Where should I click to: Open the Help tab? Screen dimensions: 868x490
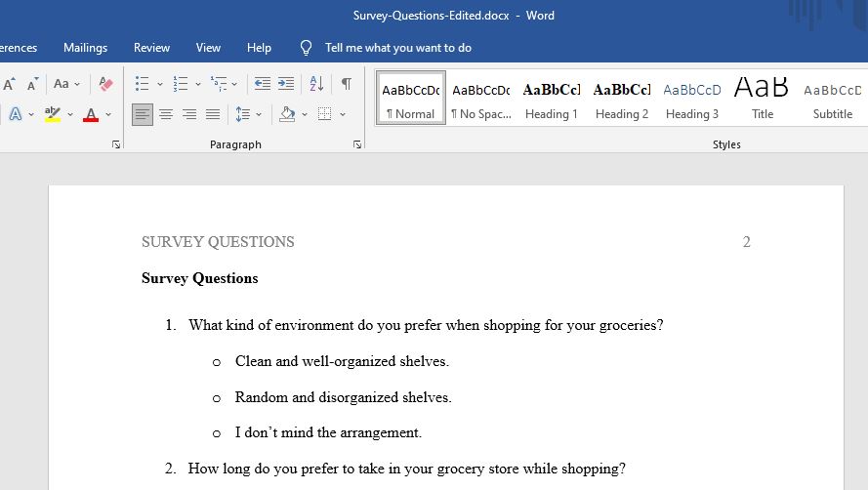[259, 48]
